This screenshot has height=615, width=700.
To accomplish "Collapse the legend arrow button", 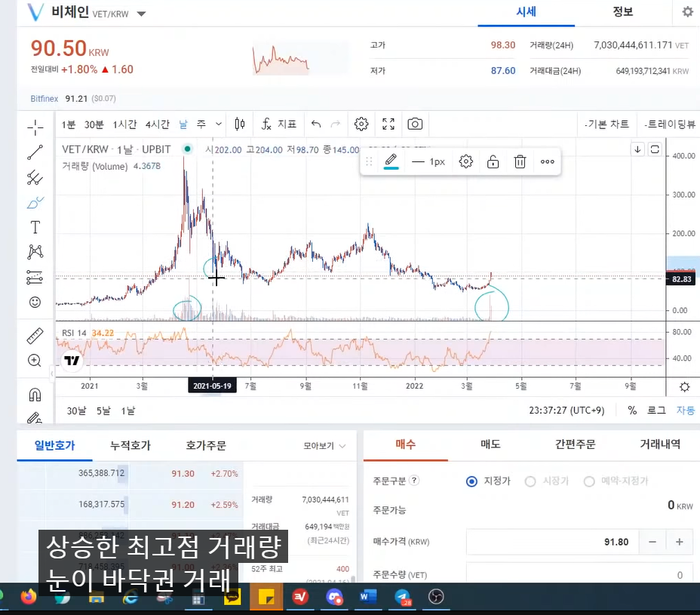I will [637, 149].
